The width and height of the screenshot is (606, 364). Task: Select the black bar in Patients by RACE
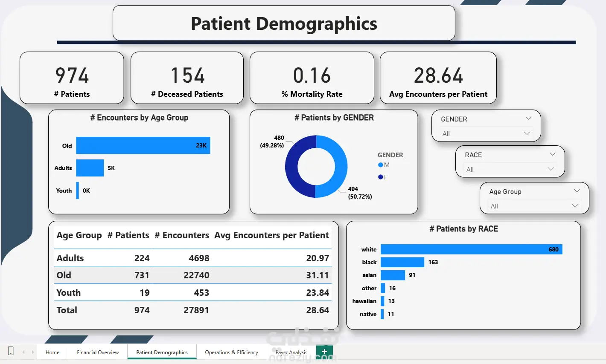tap(402, 262)
